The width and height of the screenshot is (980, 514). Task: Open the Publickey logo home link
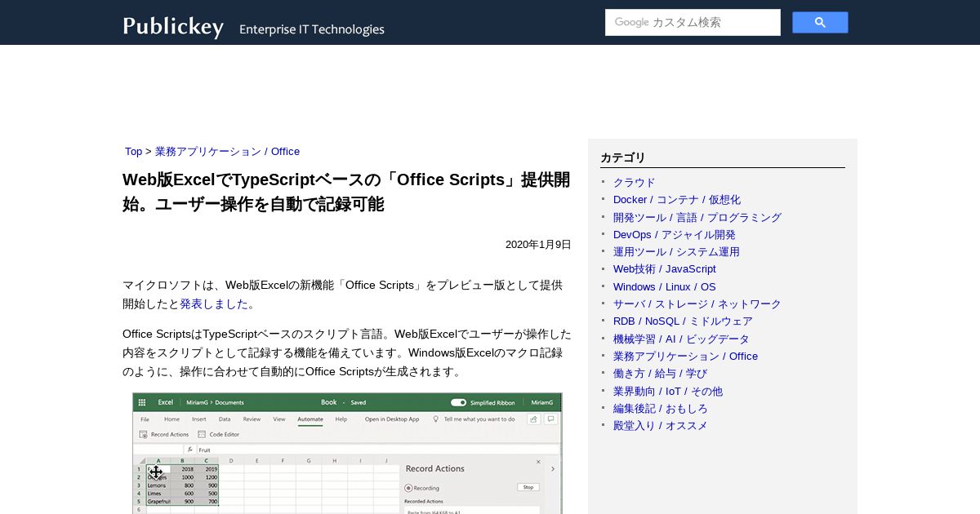pos(173,26)
